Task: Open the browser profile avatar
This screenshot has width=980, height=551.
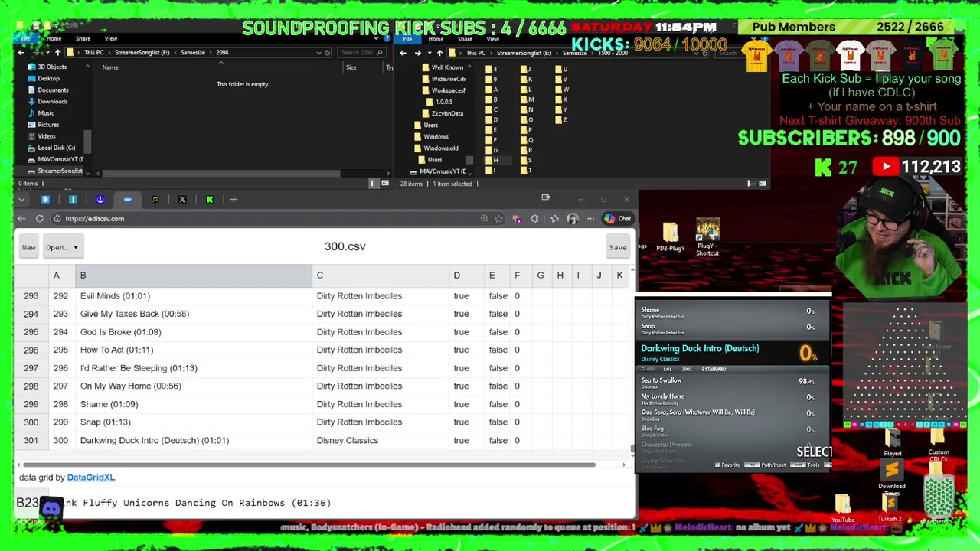Action: (x=573, y=219)
